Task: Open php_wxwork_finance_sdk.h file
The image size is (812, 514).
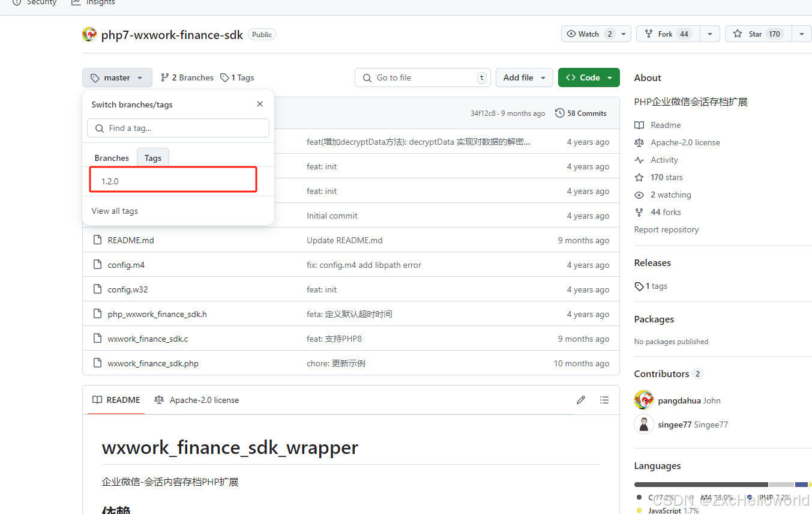Action: pos(157,314)
